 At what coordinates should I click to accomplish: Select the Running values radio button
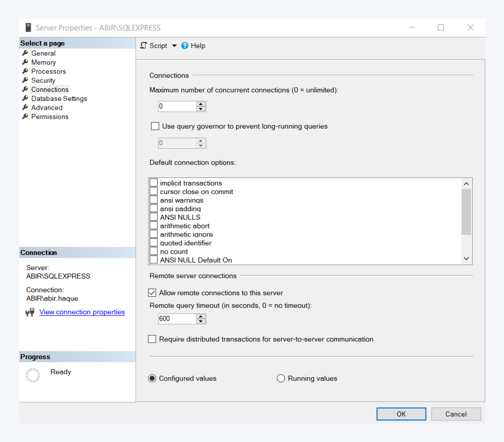[x=281, y=378]
